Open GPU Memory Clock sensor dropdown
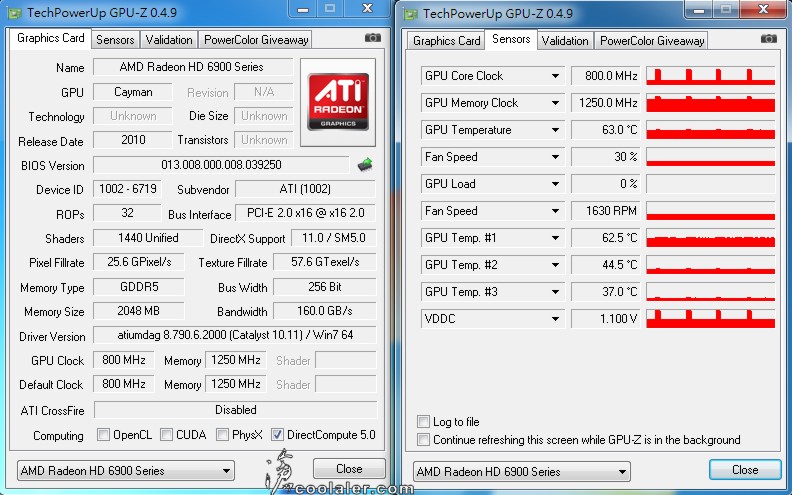 pos(555,103)
